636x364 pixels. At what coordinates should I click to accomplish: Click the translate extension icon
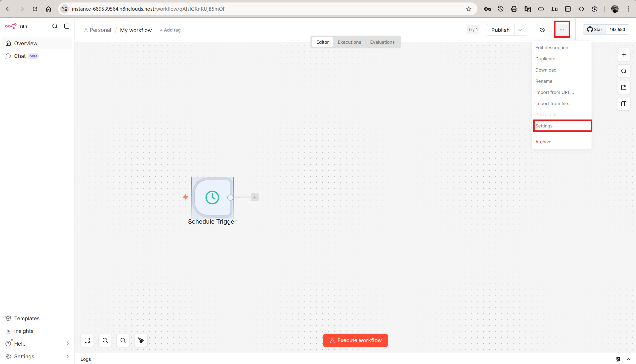[x=527, y=9]
